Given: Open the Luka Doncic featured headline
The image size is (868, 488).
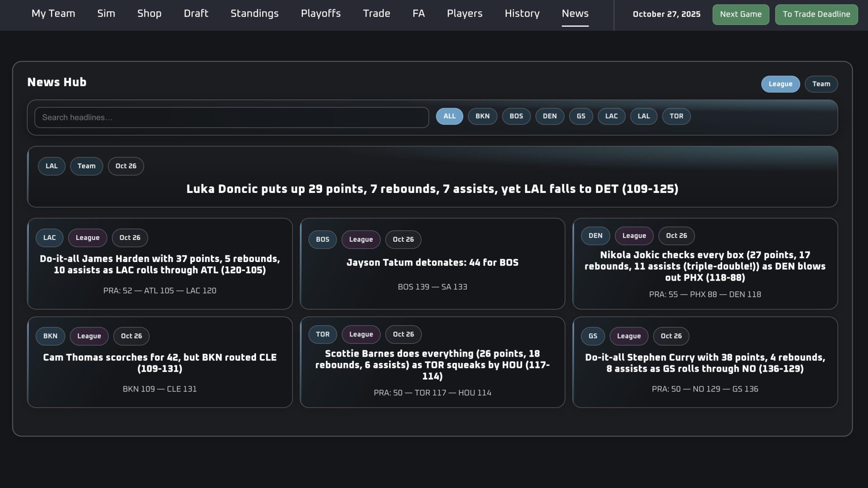Looking at the screenshot, I should point(432,189).
